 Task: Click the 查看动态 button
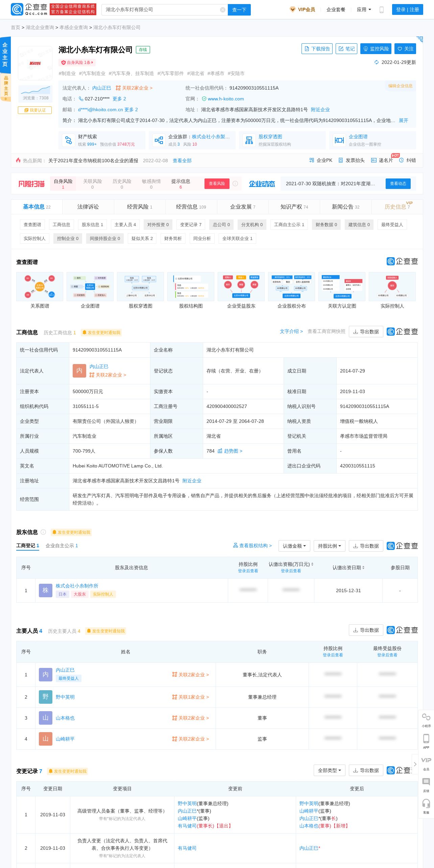tap(398, 184)
